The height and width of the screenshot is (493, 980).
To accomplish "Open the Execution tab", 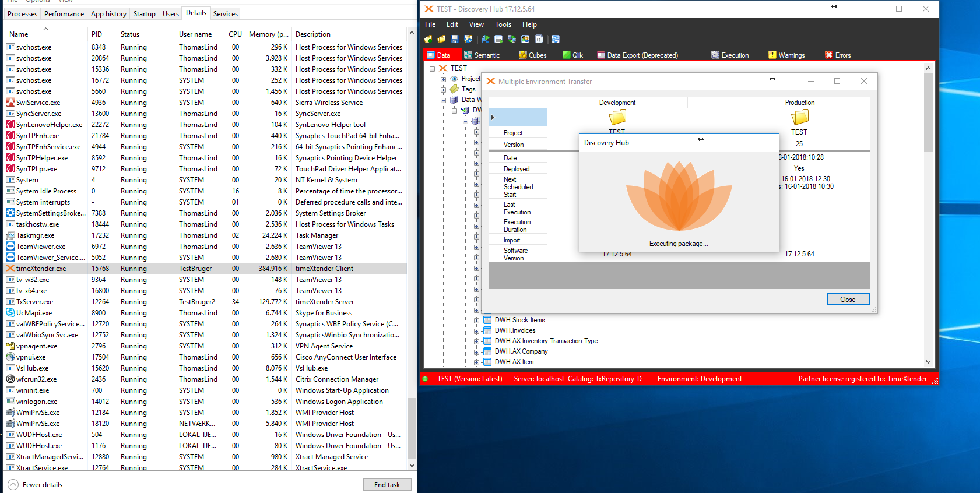I will [x=730, y=55].
